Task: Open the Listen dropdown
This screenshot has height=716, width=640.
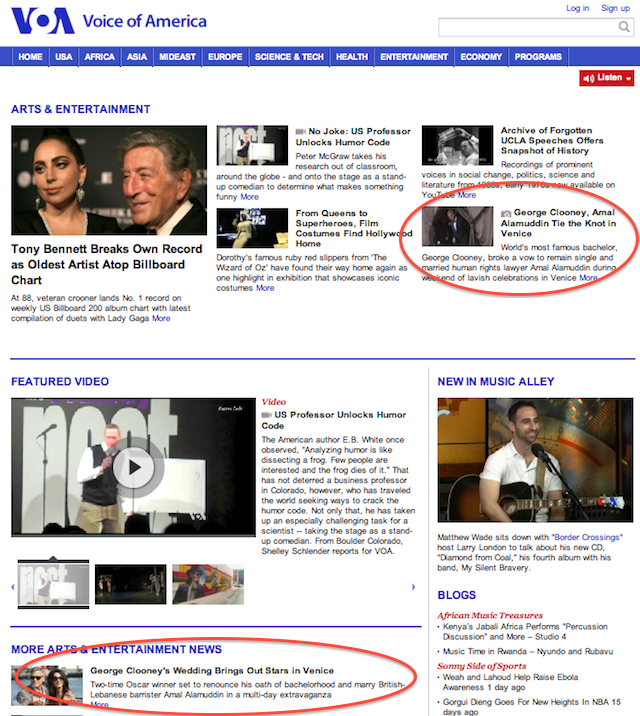Action: tap(607, 78)
